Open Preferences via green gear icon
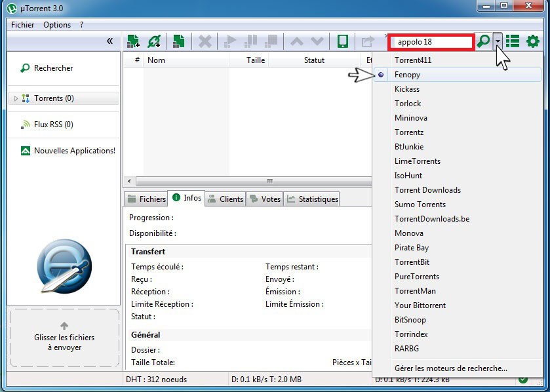This screenshot has height=392, width=550. click(x=533, y=41)
